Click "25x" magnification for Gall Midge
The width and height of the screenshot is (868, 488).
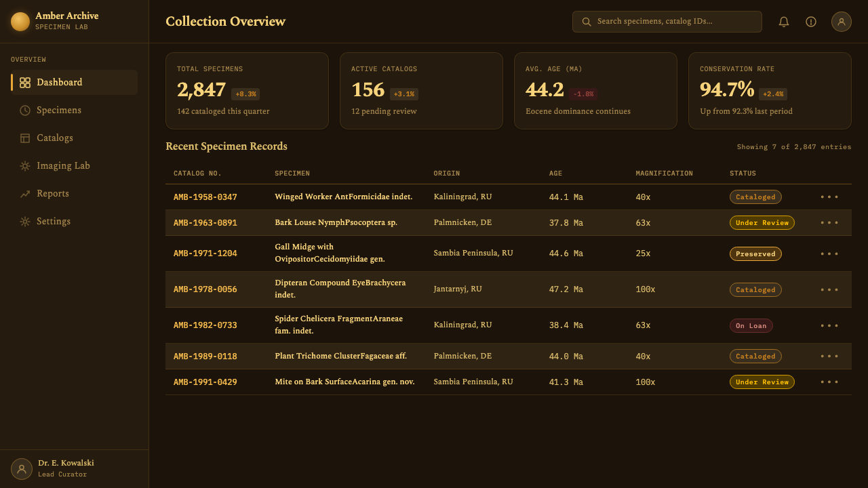pos(644,253)
